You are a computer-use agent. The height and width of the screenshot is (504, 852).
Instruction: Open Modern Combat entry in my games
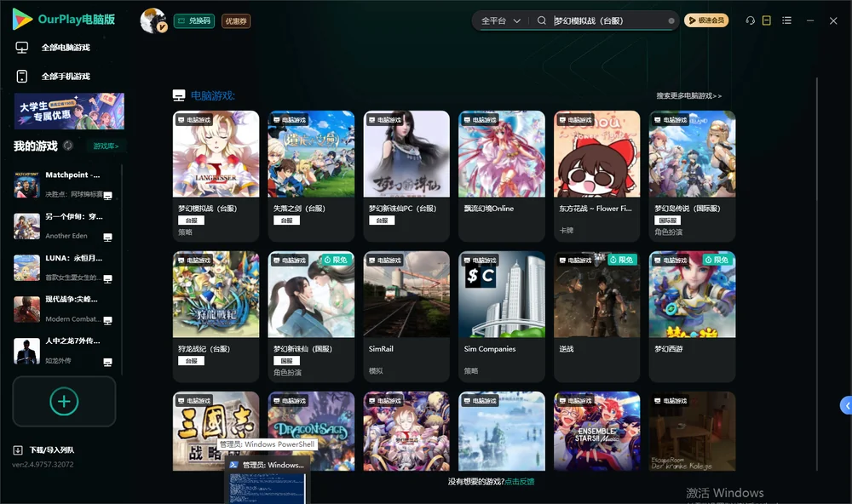pos(63,309)
